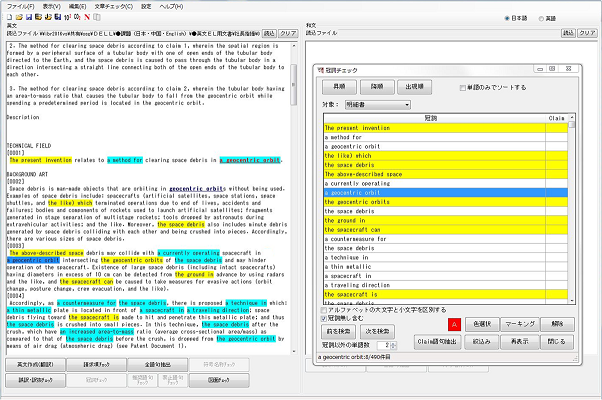Click the 絞込み button
602x400 pixels.
click(481, 342)
